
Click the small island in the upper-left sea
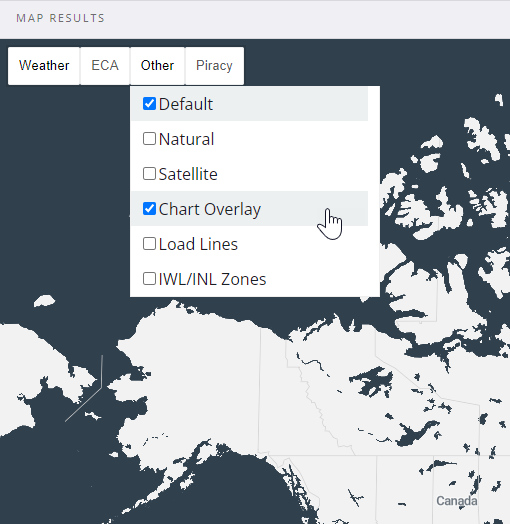tap(44, 301)
